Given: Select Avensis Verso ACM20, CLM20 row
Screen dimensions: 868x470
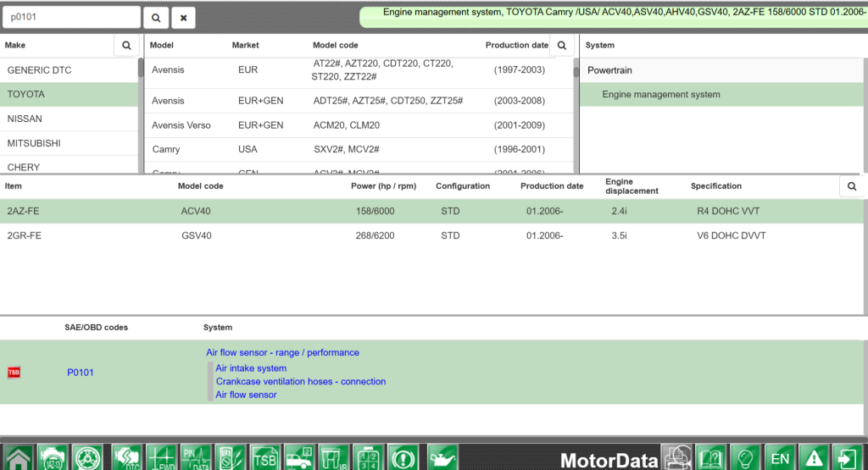Looking at the screenshot, I should 359,125.
